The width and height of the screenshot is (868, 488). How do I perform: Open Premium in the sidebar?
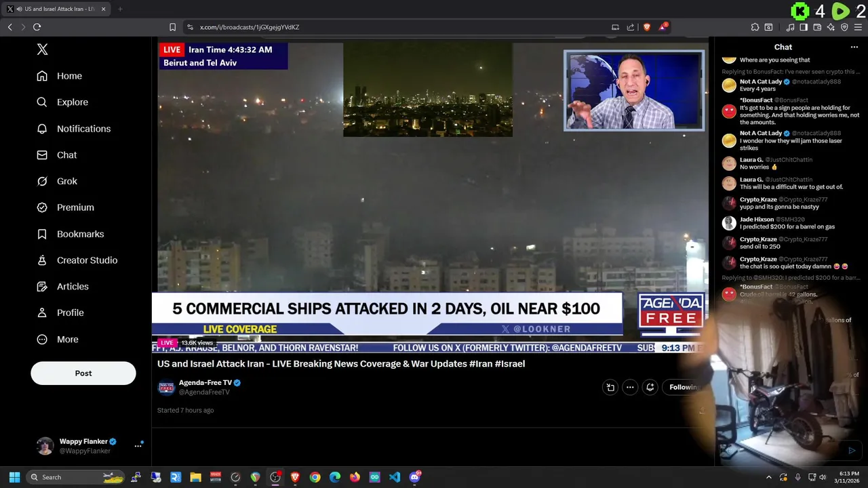65,207
